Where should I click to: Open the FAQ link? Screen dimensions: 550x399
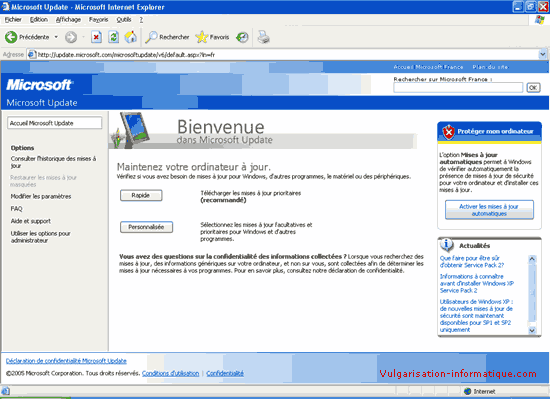tap(16, 209)
